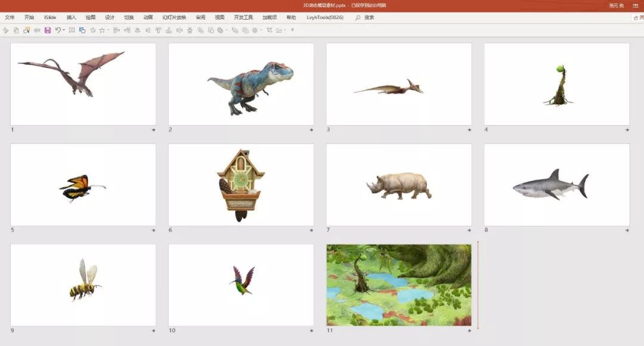Click the first icon in the quick access toolbar
Screen dimensions: 644x346
pyautogui.click(x=5, y=30)
